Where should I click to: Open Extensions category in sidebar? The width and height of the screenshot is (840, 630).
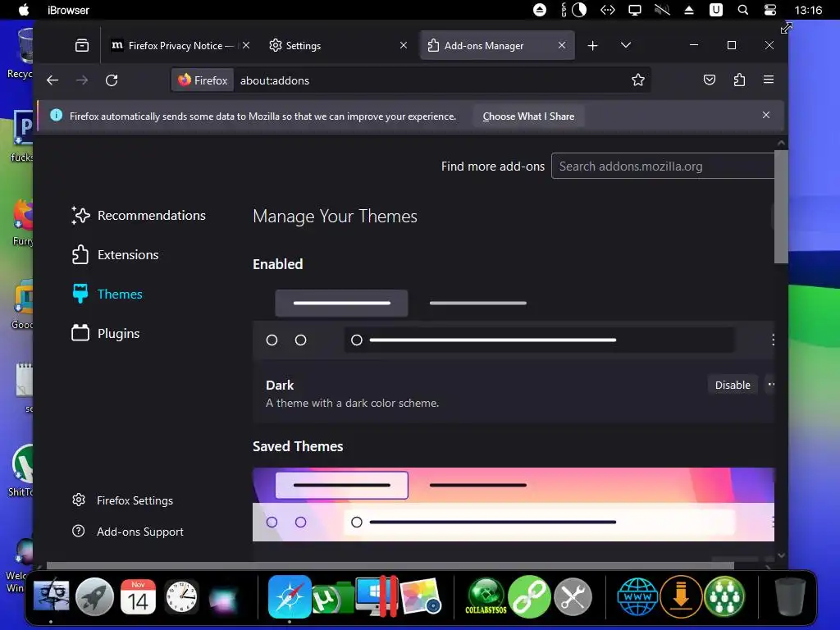(115, 254)
